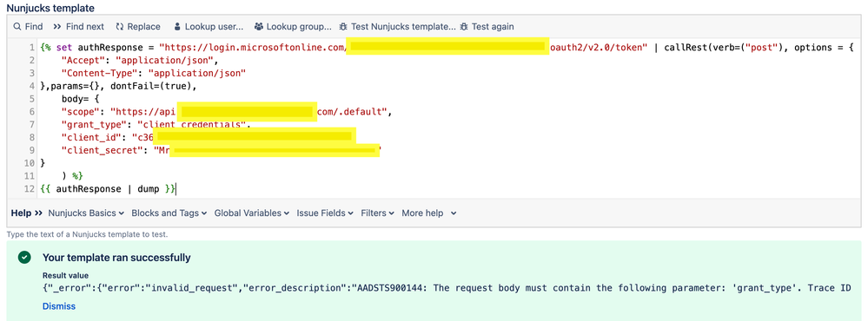Click the "client_id" line in editor

209,137
